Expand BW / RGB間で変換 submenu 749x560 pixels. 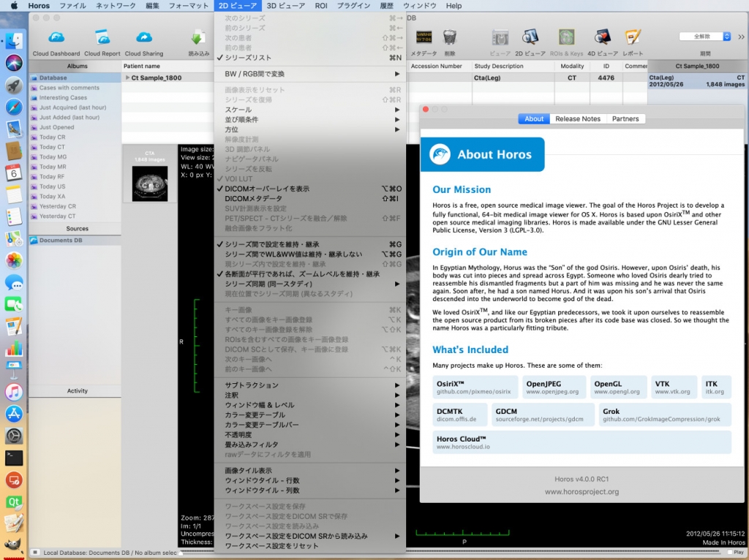310,74
